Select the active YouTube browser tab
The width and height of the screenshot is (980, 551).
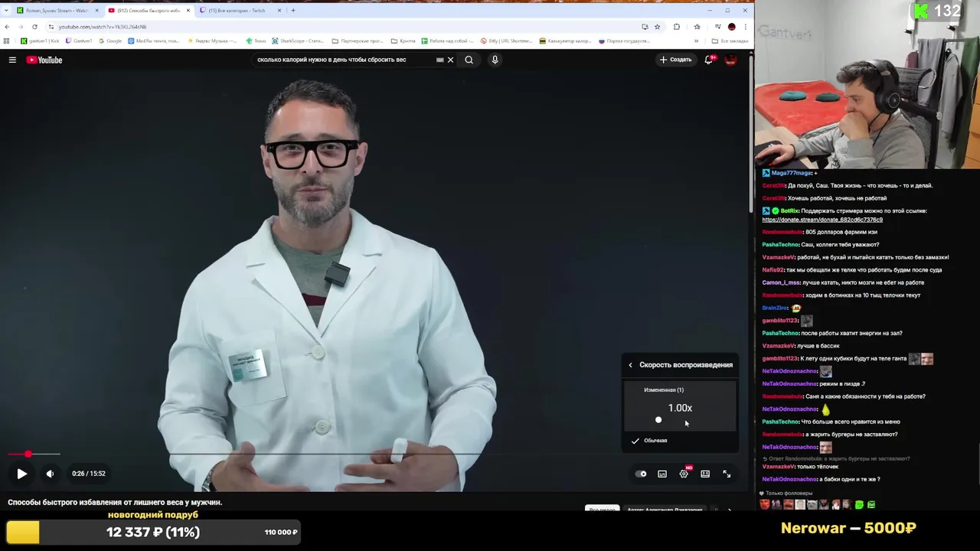pyautogui.click(x=148, y=11)
